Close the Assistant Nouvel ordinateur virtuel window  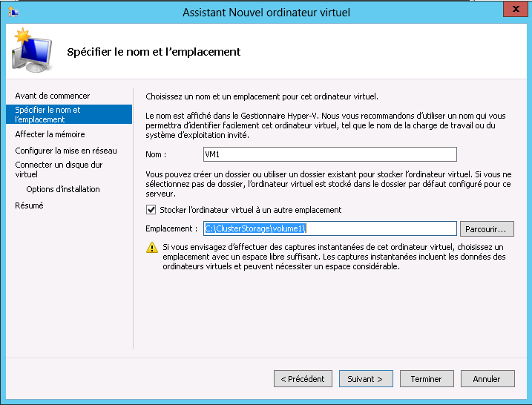pyautogui.click(x=516, y=9)
